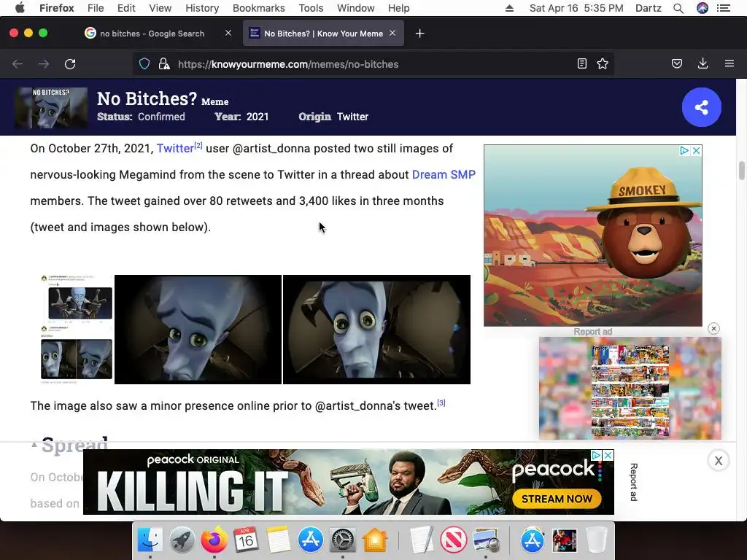Screen dimensions: 747x560
Task: Follow the Twitter link in the article
Action: pos(175,149)
